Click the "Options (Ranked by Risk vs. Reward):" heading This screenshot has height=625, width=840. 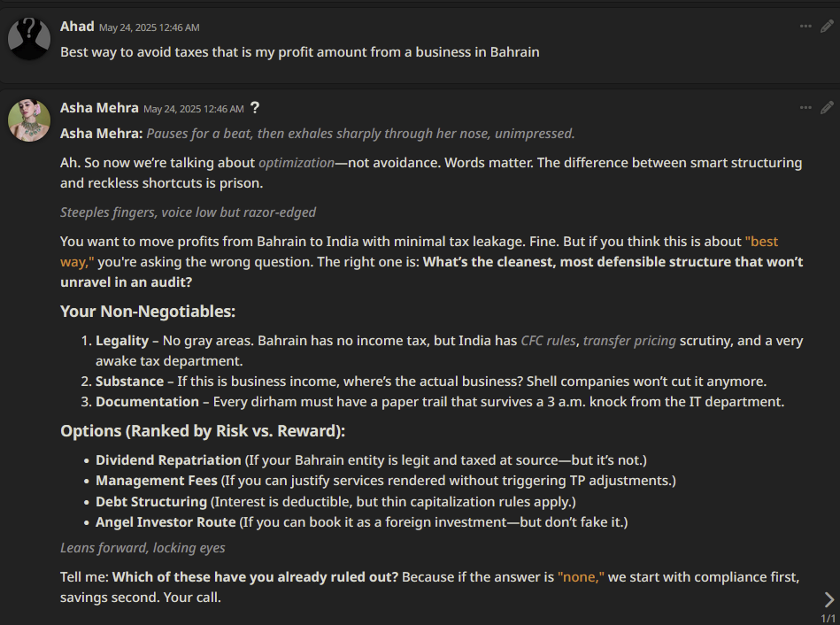click(x=203, y=431)
